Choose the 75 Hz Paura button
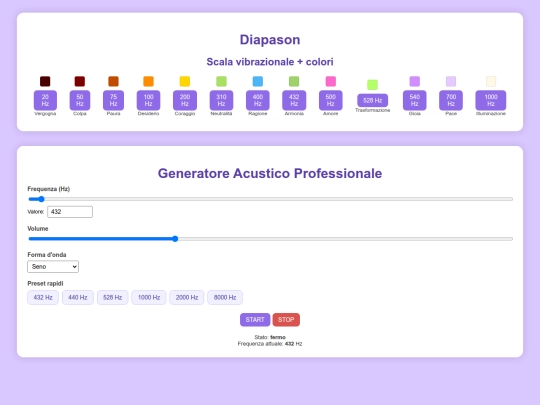 [x=113, y=100]
